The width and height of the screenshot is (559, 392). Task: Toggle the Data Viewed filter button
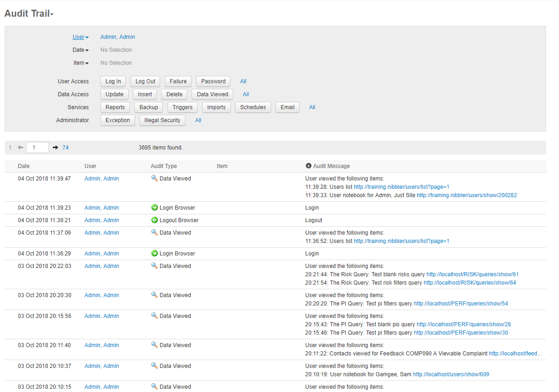pyautogui.click(x=212, y=94)
